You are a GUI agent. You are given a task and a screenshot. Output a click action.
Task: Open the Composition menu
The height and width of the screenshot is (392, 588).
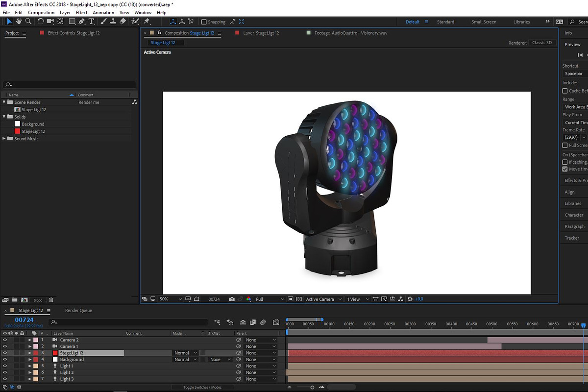click(41, 12)
